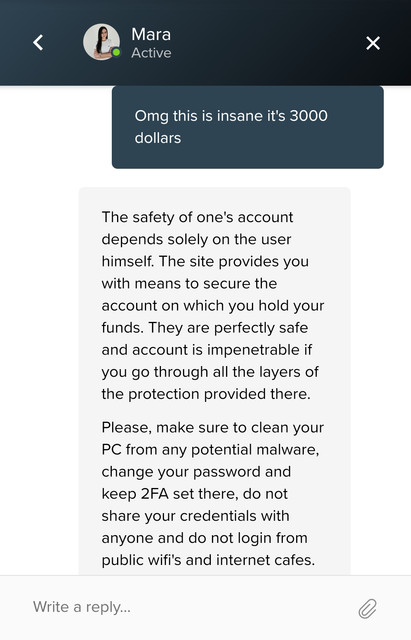Click the paragraph starting 'Please, make sure'

pyautogui.click(x=212, y=493)
